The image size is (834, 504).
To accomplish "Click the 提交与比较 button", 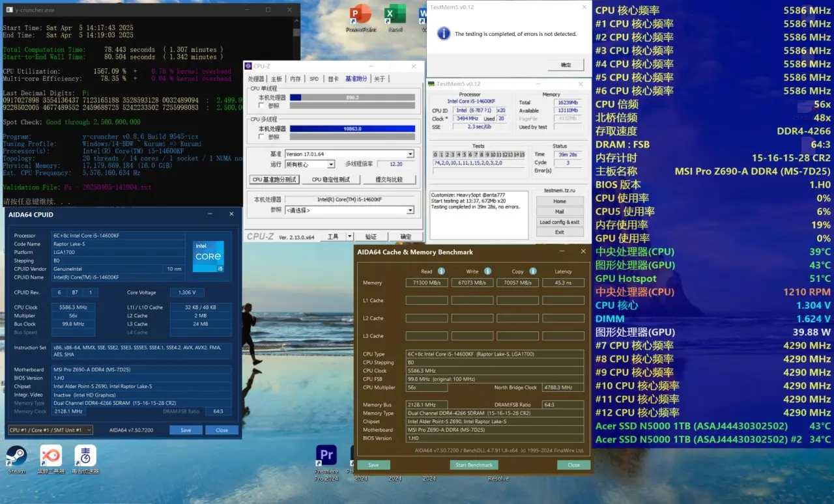I will click(x=389, y=180).
